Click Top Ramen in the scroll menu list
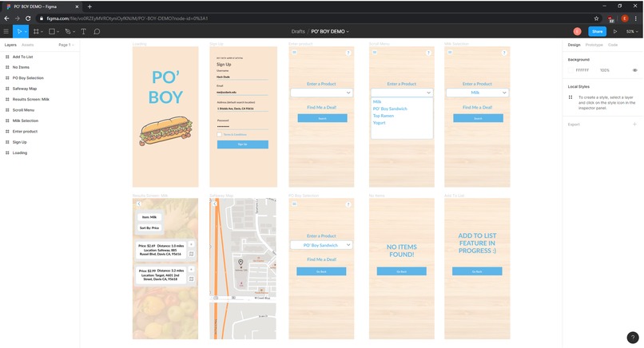This screenshot has height=348, width=644. pyautogui.click(x=384, y=116)
